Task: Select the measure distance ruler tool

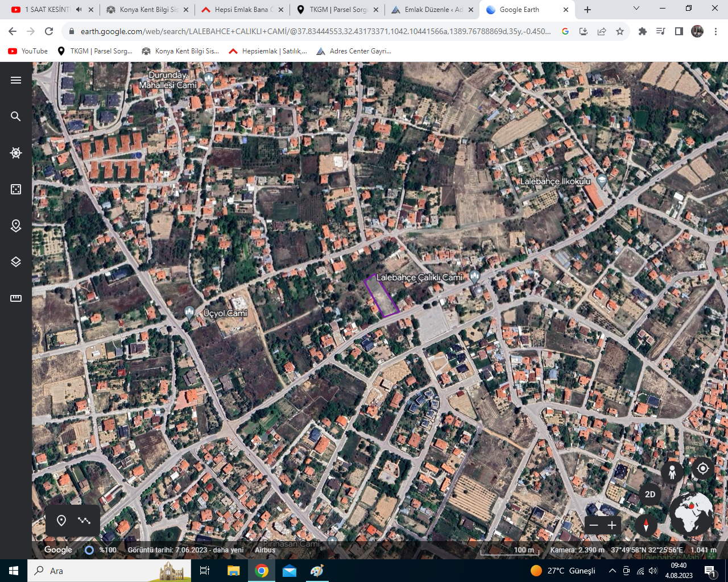Action: click(x=16, y=298)
